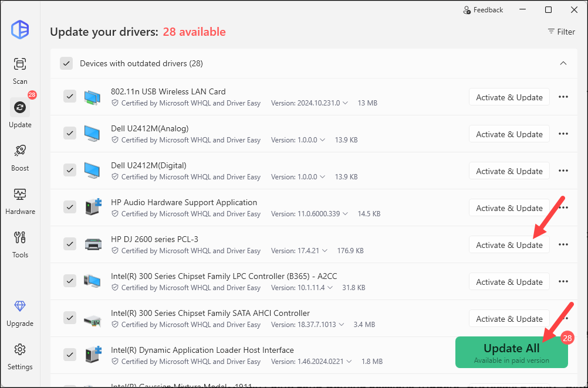Uncheck Intel LPC Controller (B365) checkbox
Viewport: 588px width, 388px height.
70,281
